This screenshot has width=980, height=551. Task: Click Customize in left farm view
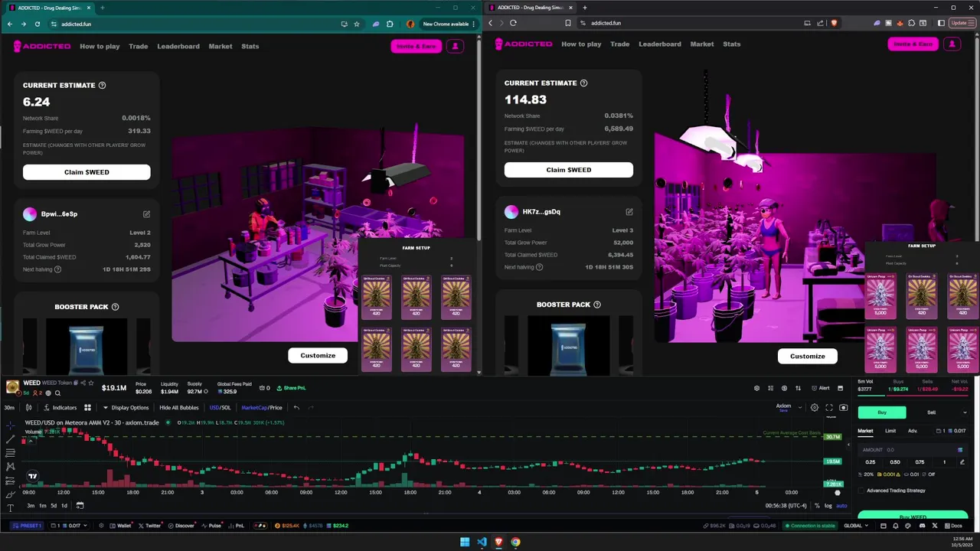point(318,356)
